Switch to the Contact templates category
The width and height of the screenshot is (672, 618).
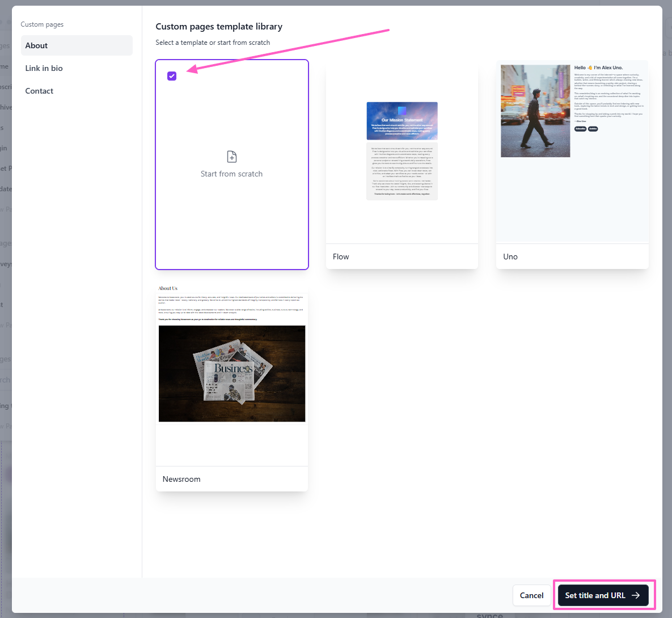pyautogui.click(x=40, y=91)
